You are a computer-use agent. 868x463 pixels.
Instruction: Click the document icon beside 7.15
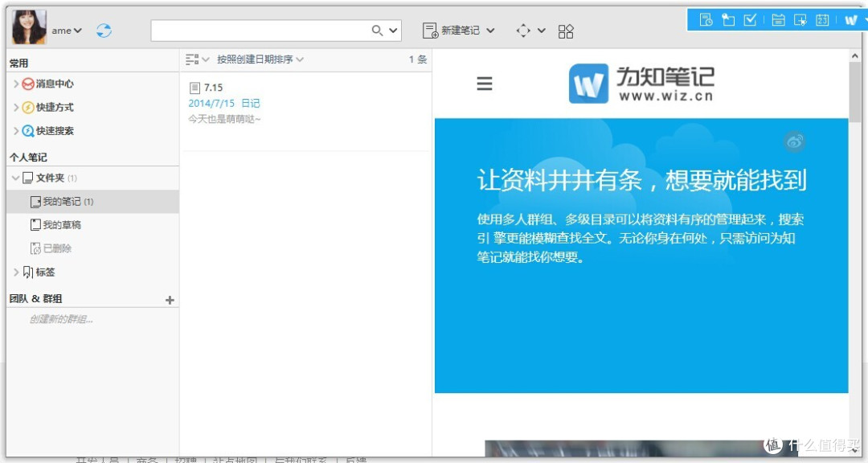(x=194, y=88)
